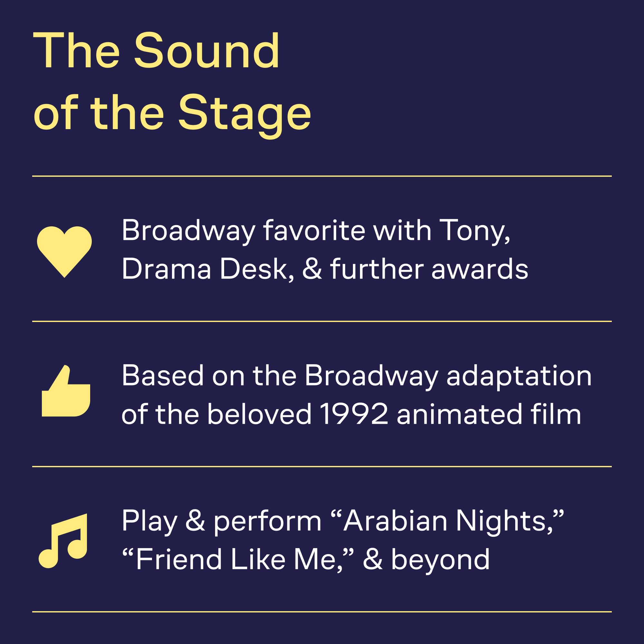Screen dimensions: 644x644
Task: Click the word "beyond" in the last item
Action: [x=440, y=559]
